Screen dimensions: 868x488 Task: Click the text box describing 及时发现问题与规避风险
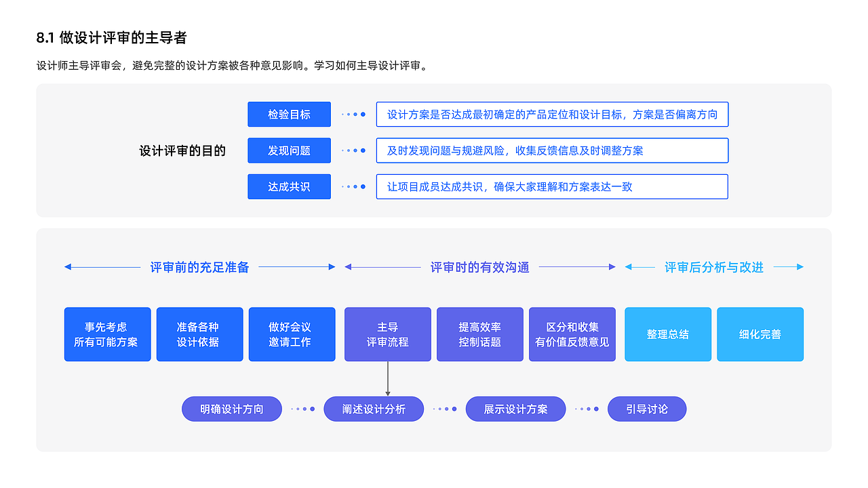pos(552,150)
